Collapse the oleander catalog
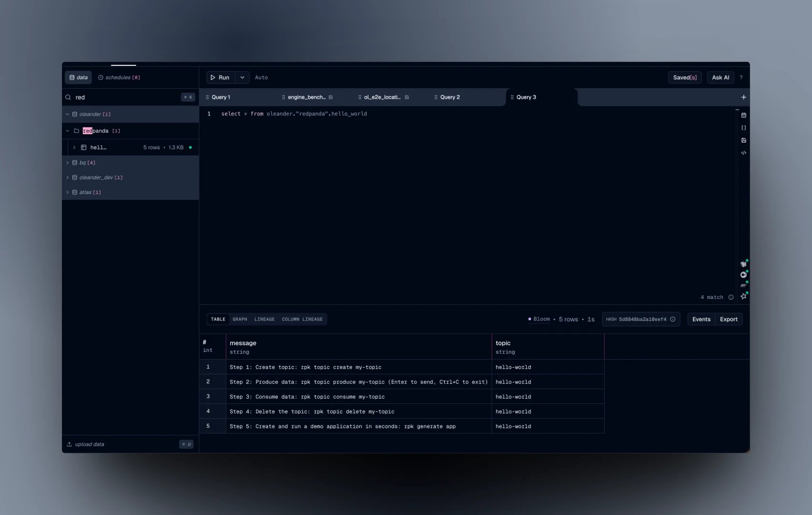The image size is (812, 515). [67, 114]
